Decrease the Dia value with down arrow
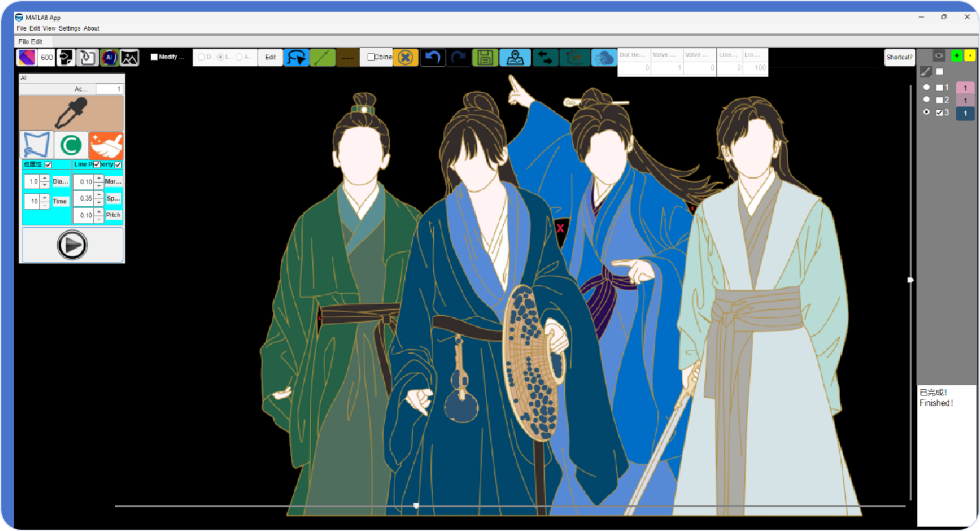This screenshot has width=980, height=531. (x=44, y=185)
